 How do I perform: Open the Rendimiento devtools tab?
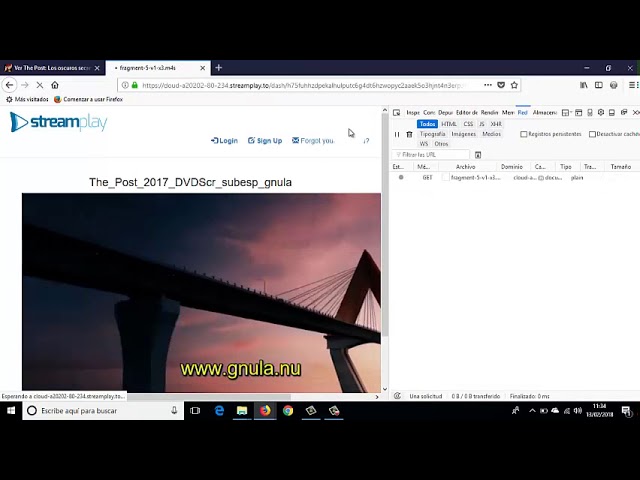(x=489, y=113)
